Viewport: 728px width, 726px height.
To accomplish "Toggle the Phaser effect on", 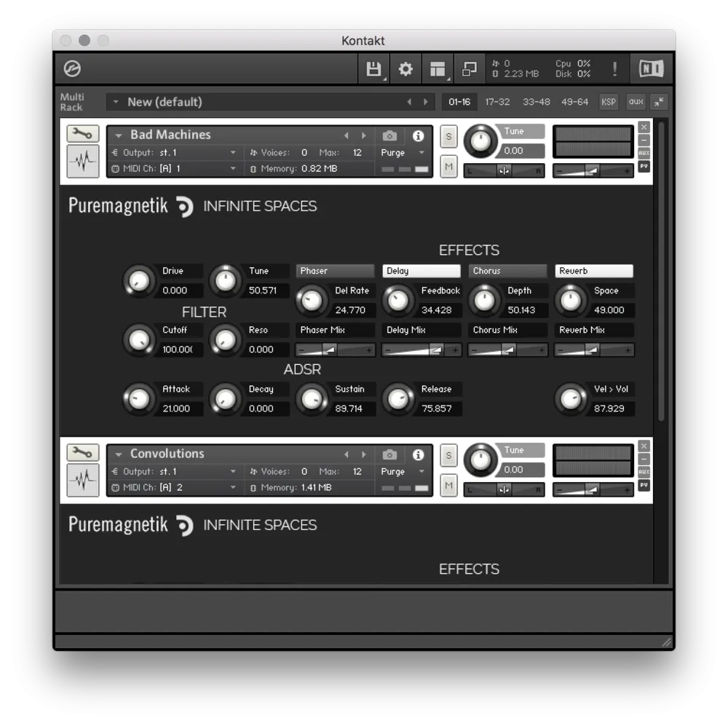I will tap(335, 271).
